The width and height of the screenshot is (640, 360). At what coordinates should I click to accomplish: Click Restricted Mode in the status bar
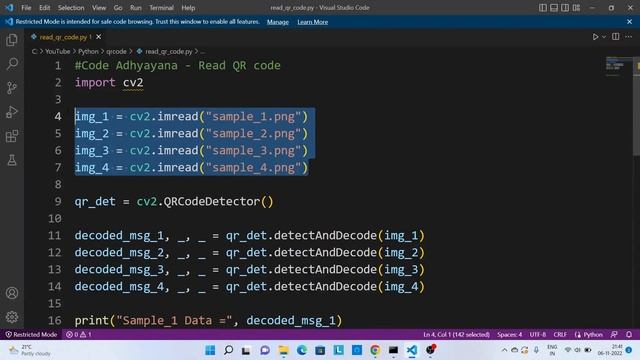[x=31, y=335]
